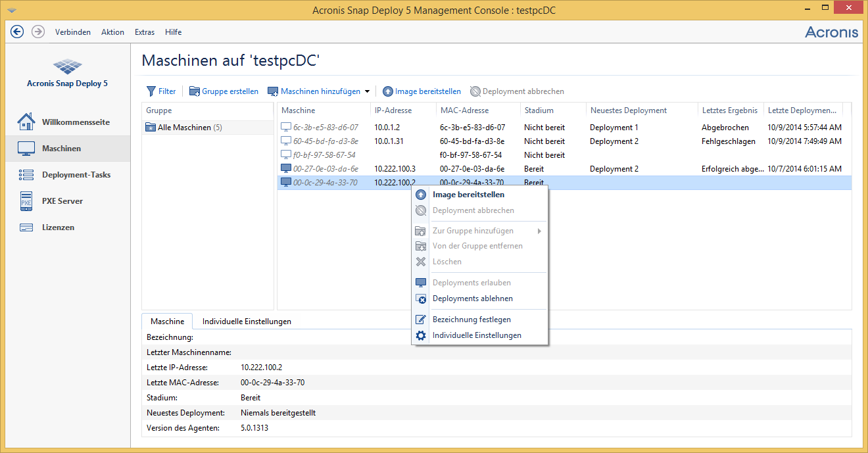Sort by MAC-Adresse column header
This screenshot has height=453, width=868.
[477, 110]
